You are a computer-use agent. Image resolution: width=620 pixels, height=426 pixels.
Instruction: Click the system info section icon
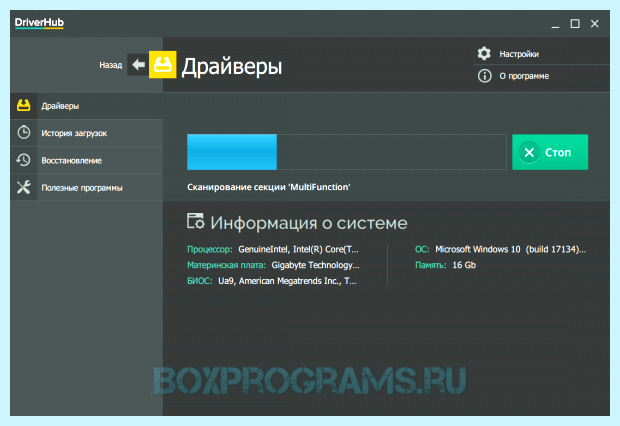(195, 221)
